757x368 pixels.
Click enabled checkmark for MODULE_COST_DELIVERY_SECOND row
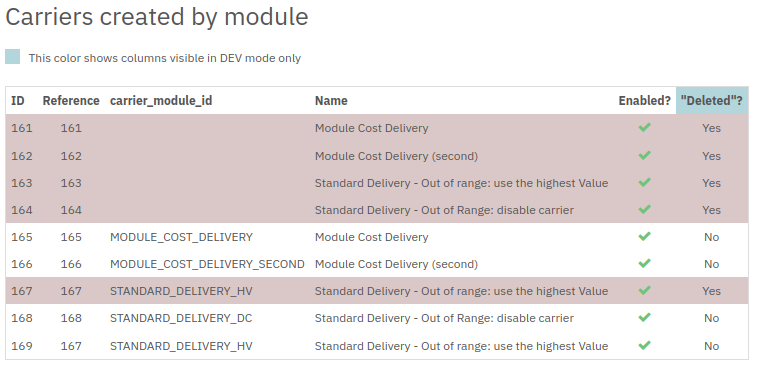point(644,264)
